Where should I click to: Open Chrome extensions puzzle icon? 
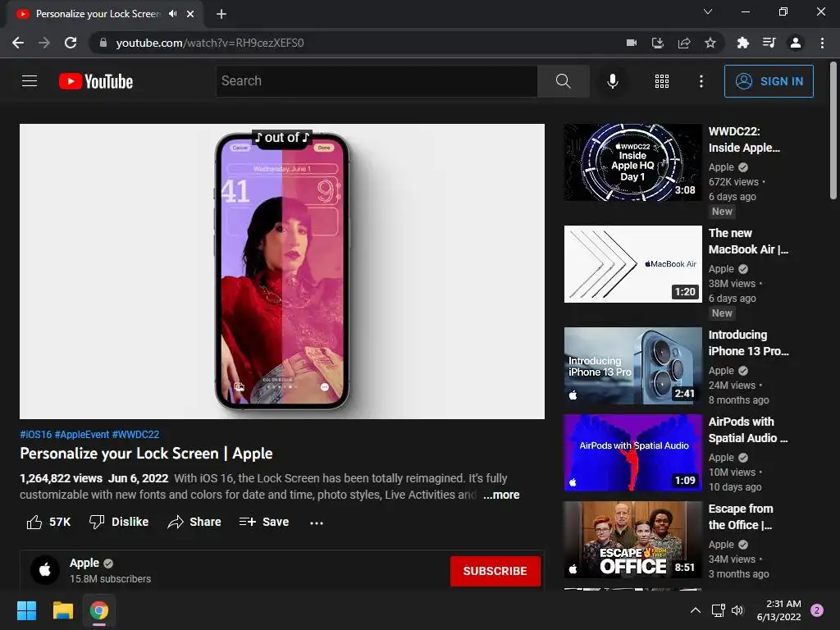point(742,43)
